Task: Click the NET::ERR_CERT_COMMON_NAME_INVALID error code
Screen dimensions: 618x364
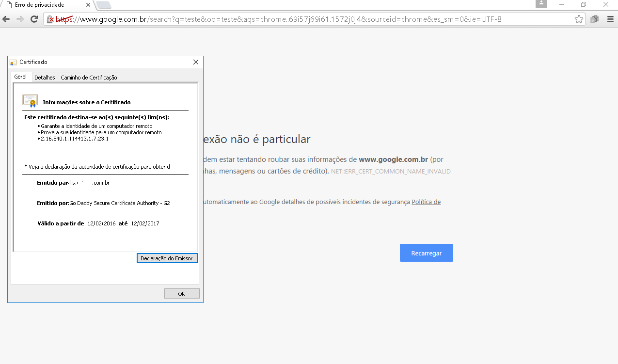Action: tap(391, 172)
